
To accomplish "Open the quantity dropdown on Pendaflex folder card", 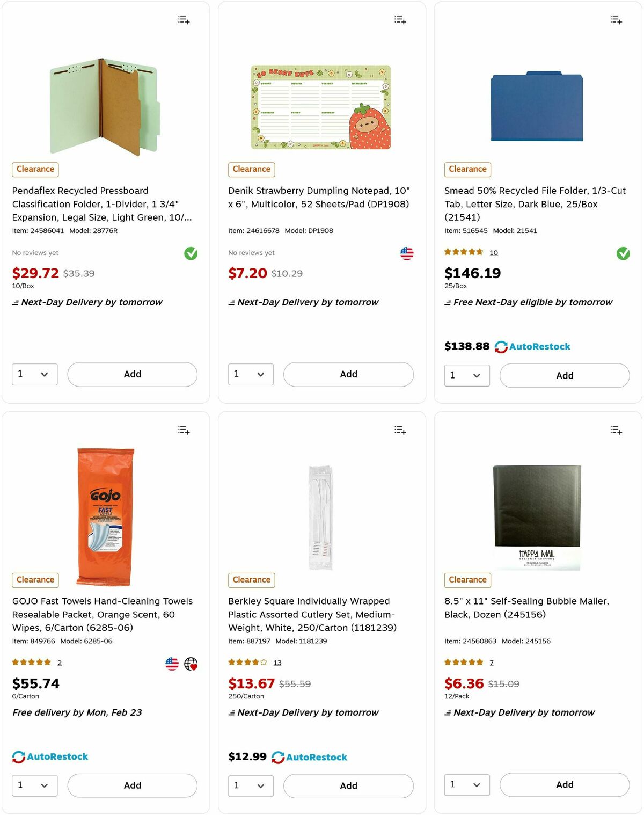I will pyautogui.click(x=34, y=374).
